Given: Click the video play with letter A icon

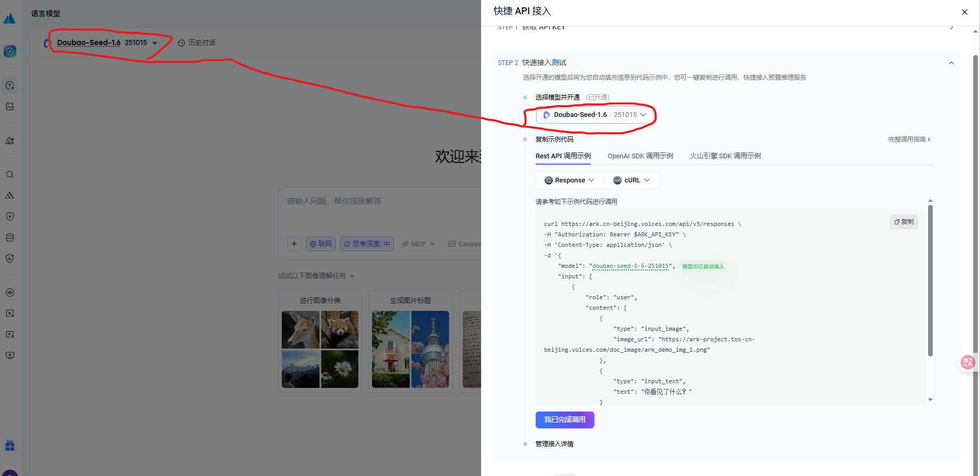Looking at the screenshot, I should tap(10, 334).
